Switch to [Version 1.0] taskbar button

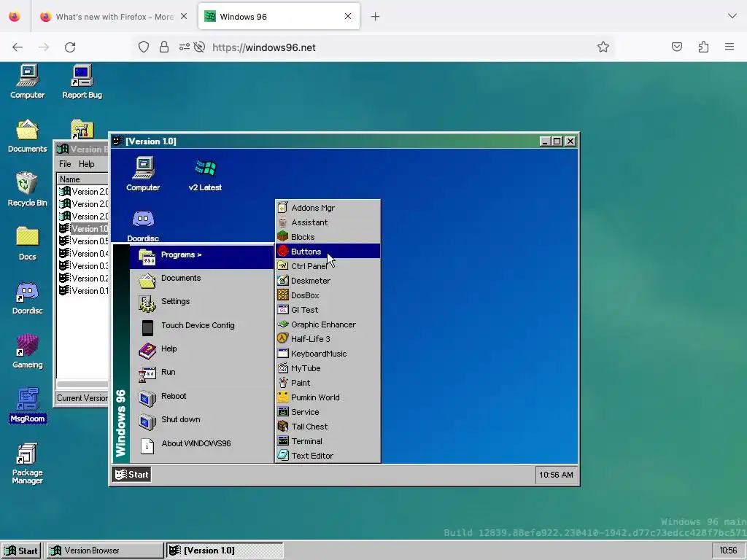(225, 551)
